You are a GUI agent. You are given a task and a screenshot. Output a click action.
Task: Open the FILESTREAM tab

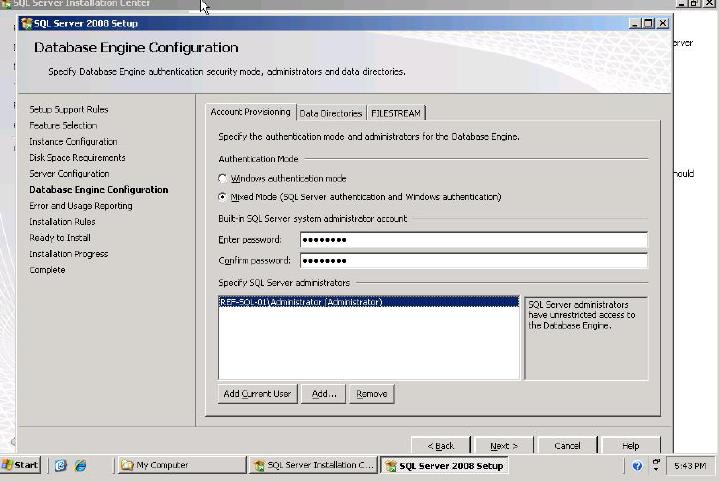[x=396, y=113]
